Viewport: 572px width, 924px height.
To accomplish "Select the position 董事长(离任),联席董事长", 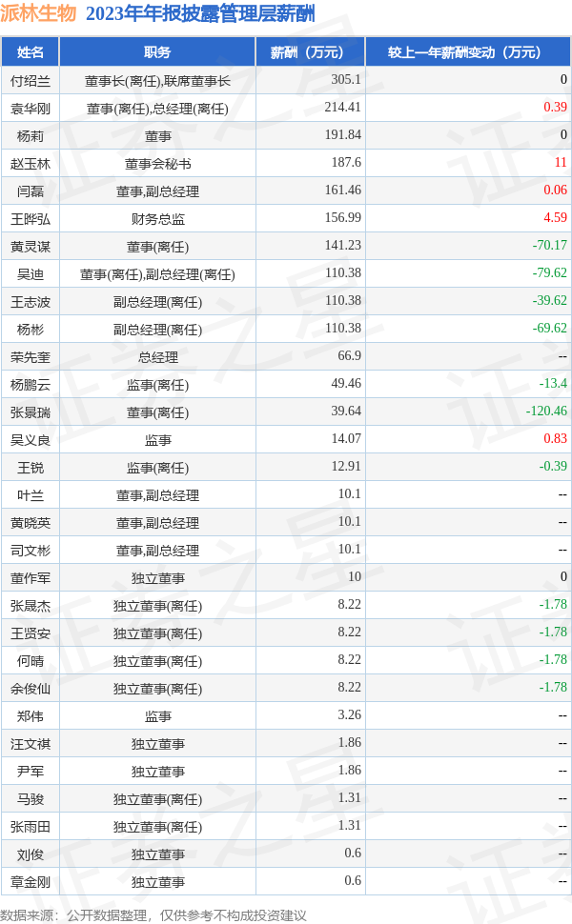I will click(157, 81).
